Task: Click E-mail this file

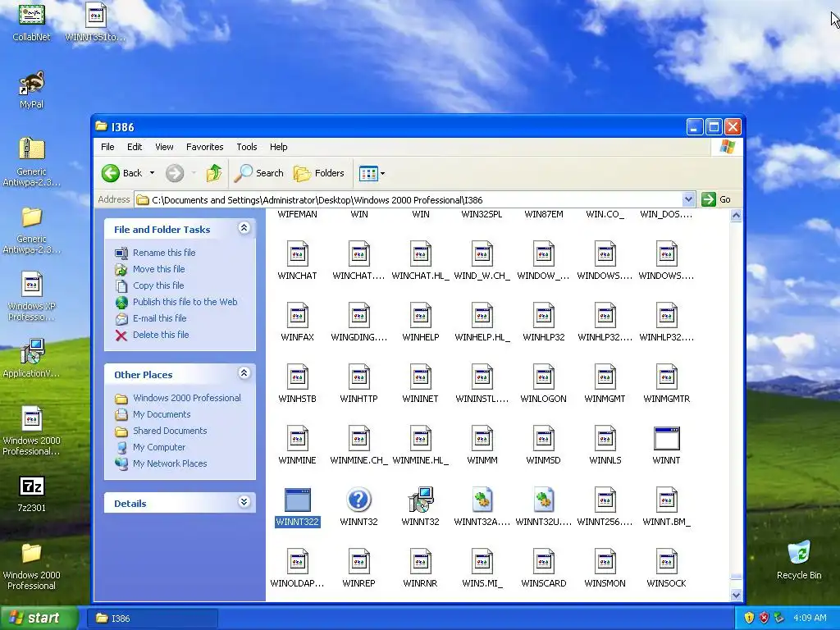Action: pyautogui.click(x=160, y=318)
